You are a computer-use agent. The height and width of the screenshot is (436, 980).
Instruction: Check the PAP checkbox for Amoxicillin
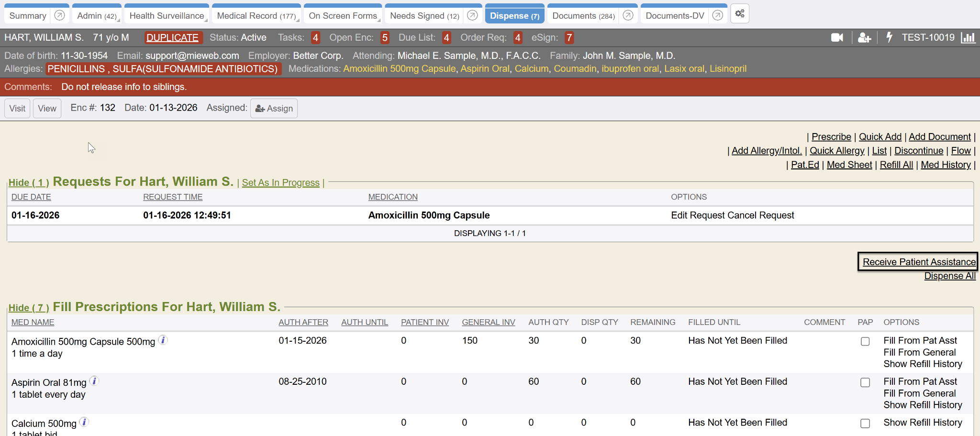click(865, 341)
